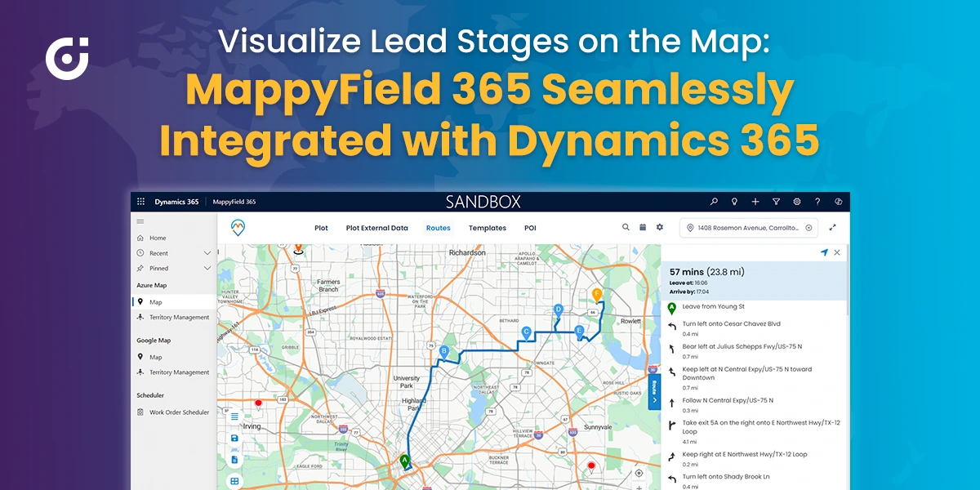
Task: Select the Routes tab
Action: click(x=438, y=228)
